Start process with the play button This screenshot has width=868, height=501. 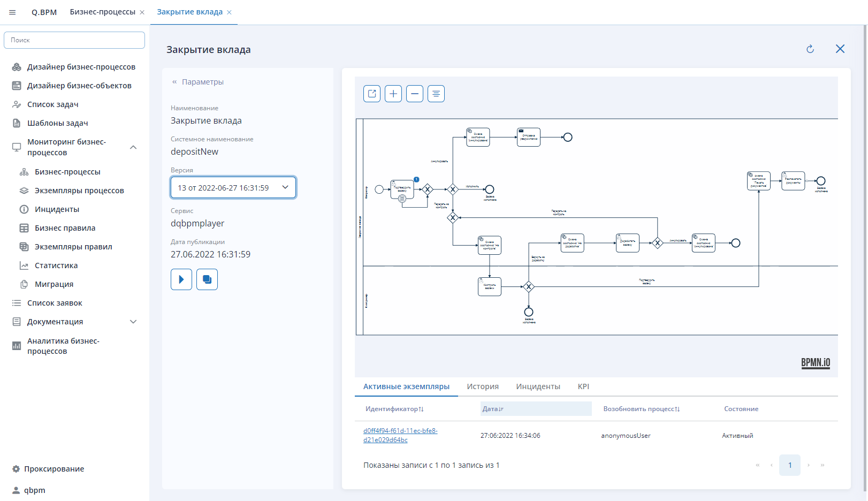(x=181, y=279)
